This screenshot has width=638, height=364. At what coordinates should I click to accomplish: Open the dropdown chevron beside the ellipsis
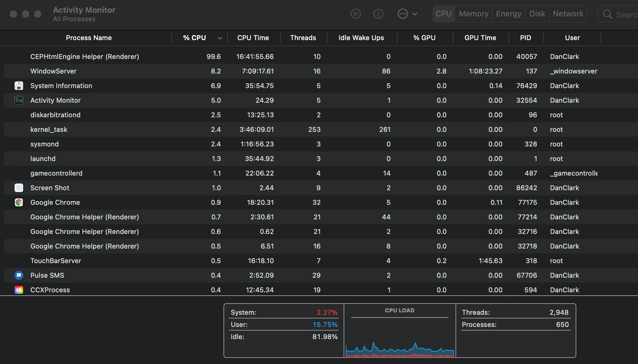[x=415, y=14]
